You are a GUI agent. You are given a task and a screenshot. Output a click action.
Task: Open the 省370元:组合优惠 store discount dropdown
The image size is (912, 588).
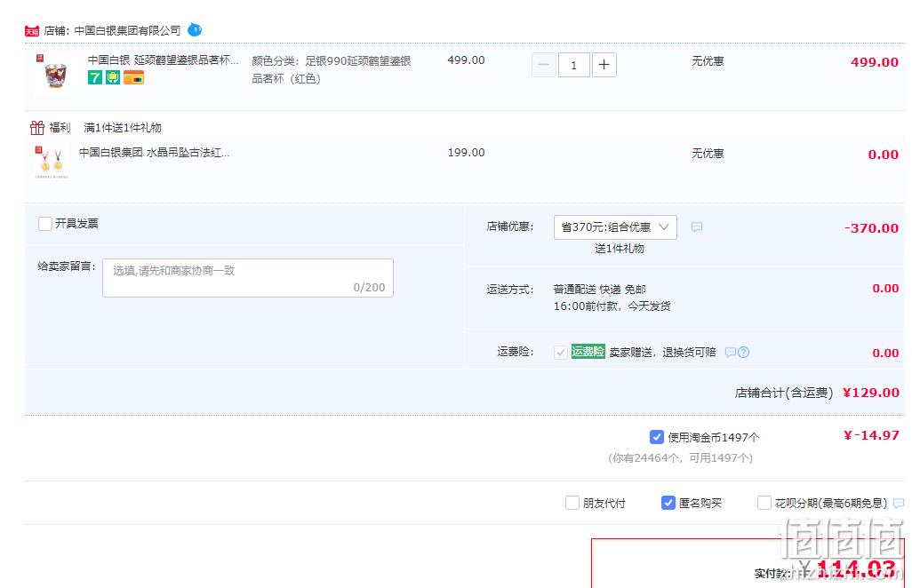615,227
